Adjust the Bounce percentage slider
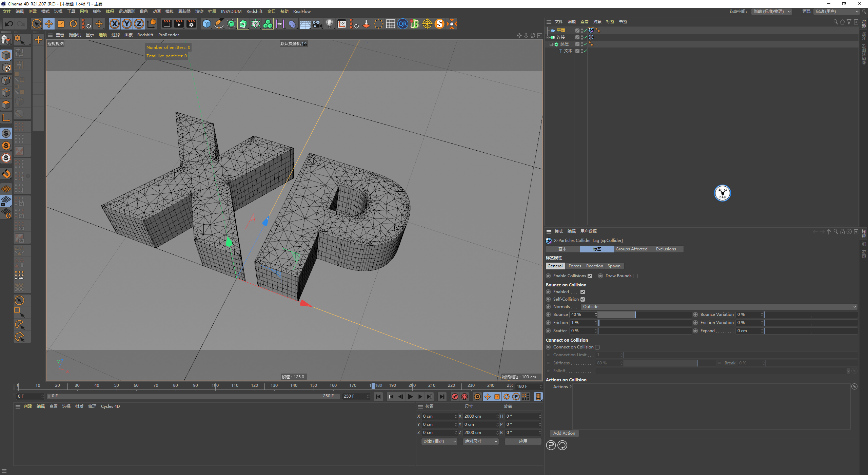This screenshot has width=868, height=475. click(x=635, y=315)
